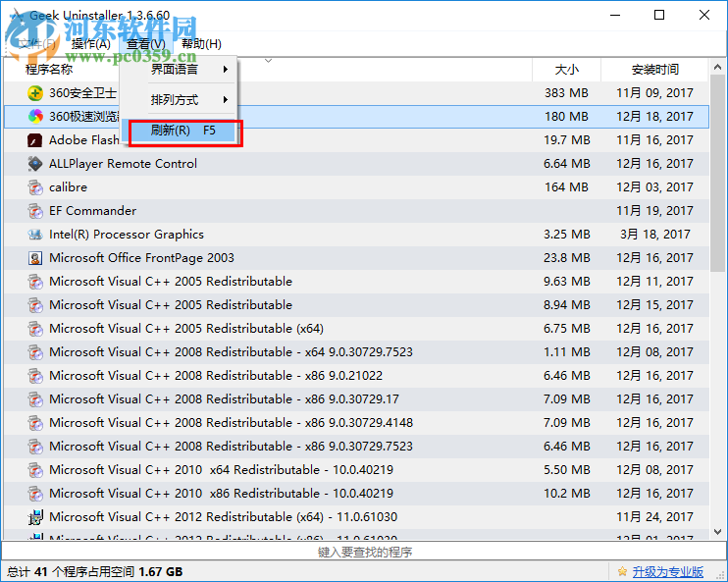Click the 总计 41 个程序占用空间 status text

(95, 572)
